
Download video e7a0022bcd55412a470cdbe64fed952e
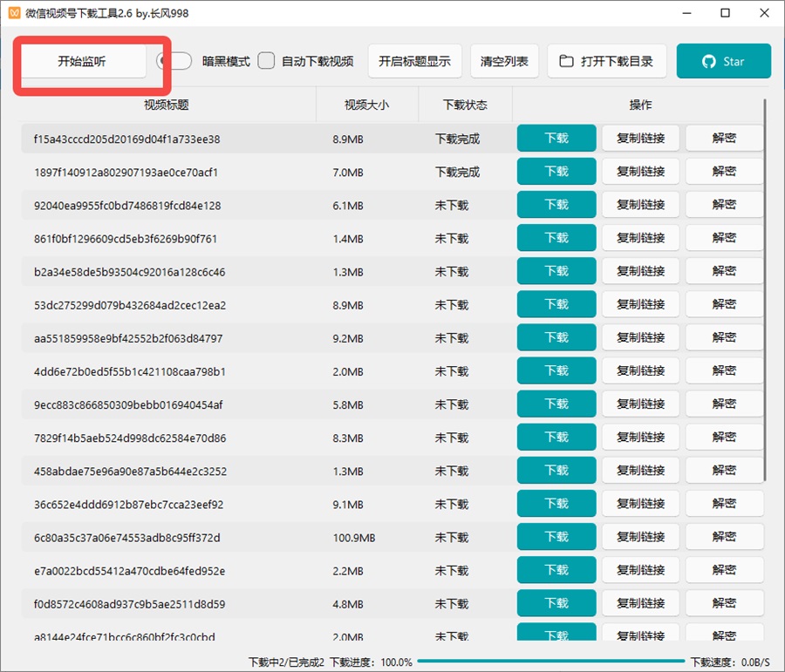coord(556,570)
